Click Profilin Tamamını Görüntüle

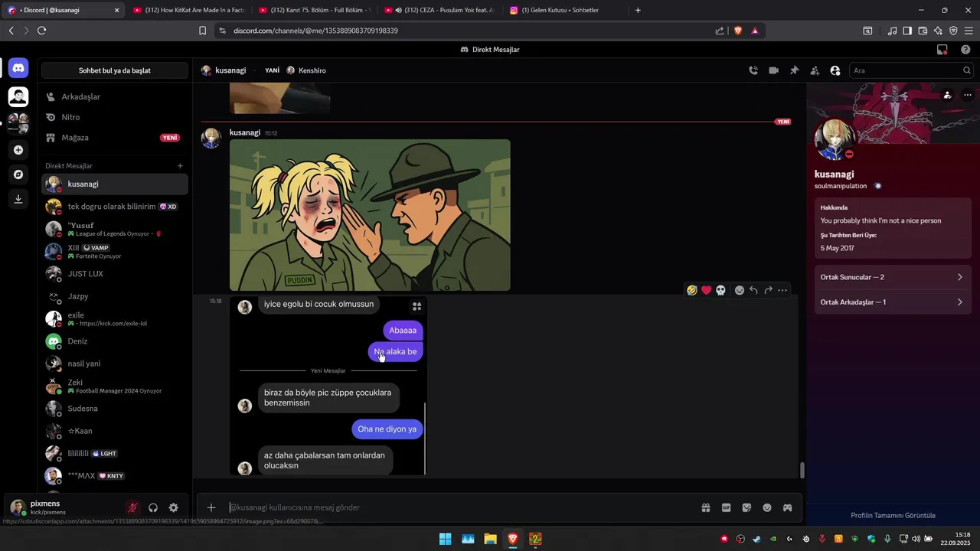893,515
